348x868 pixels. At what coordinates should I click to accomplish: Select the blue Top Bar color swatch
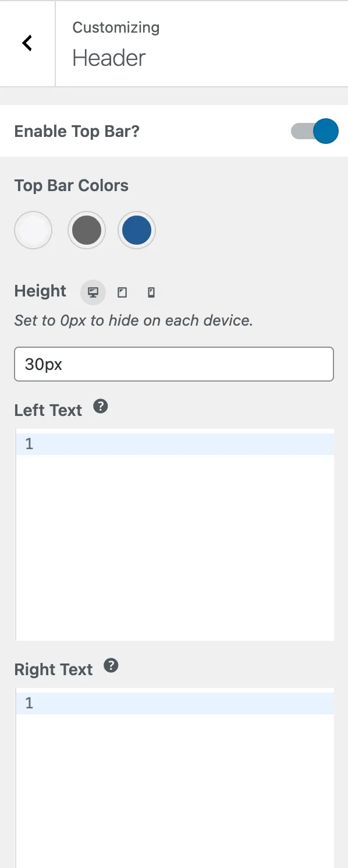(137, 230)
